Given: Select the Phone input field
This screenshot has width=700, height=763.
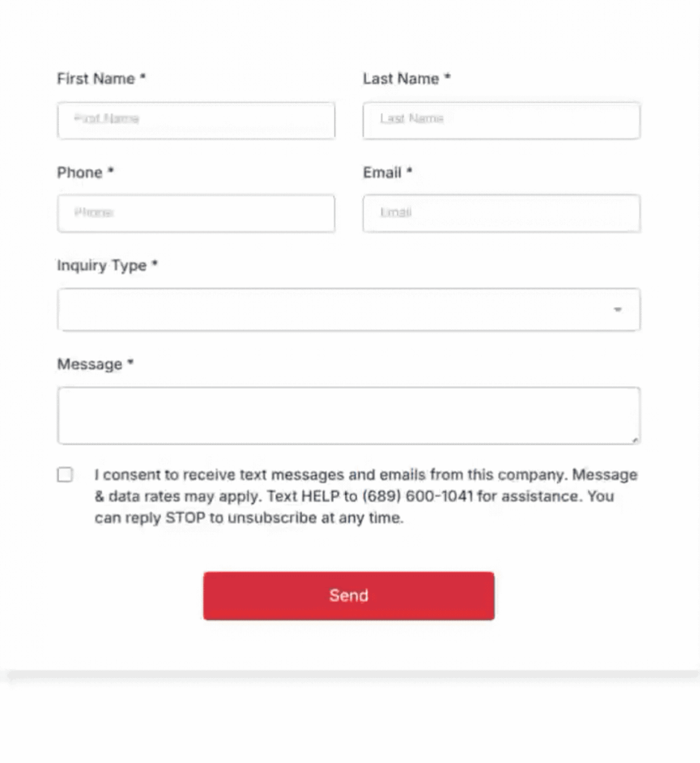Looking at the screenshot, I should tap(195, 213).
